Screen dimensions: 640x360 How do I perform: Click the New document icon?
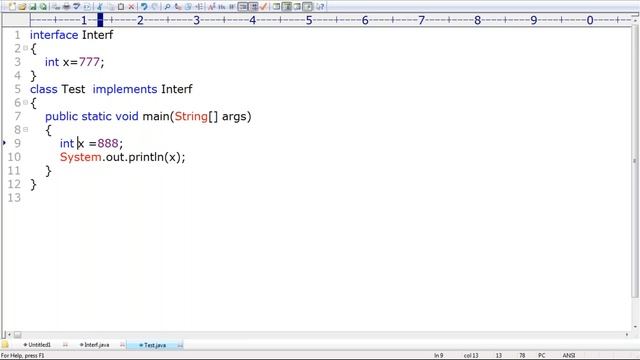coord(12,7)
